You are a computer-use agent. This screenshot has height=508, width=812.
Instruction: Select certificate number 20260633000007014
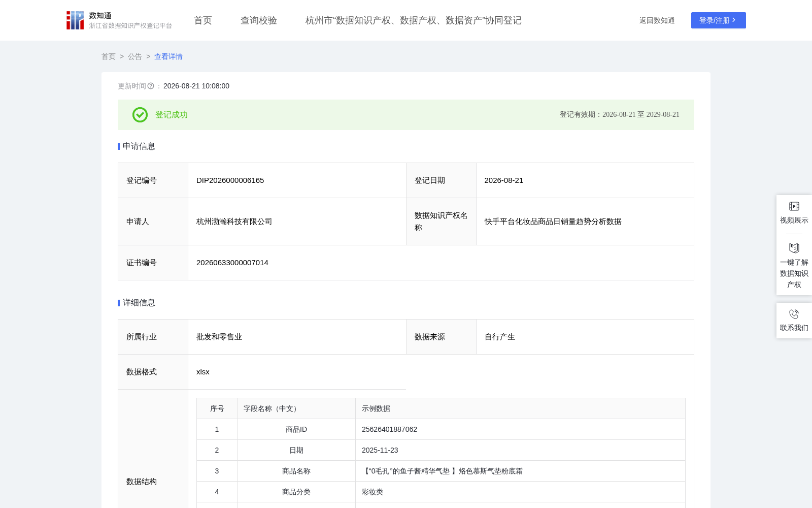(232, 263)
